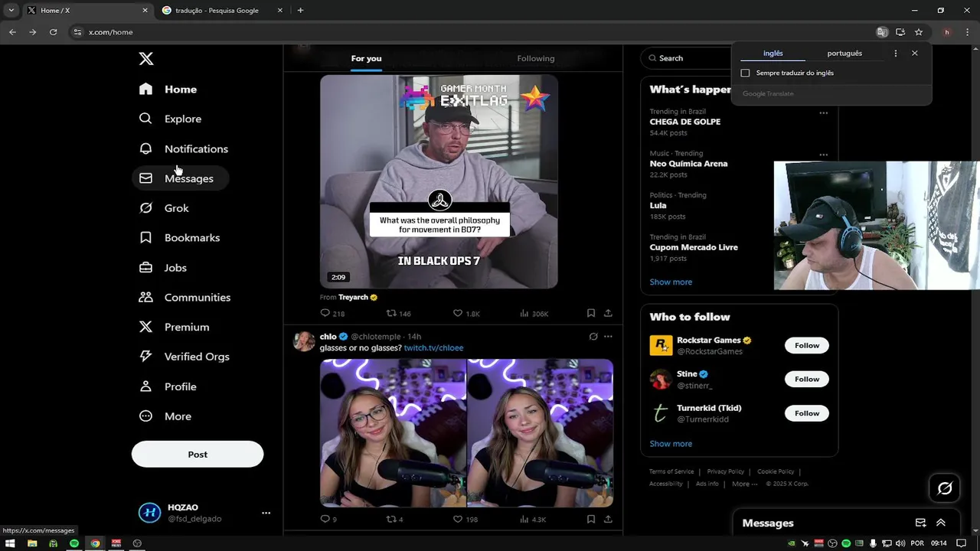Viewport: 980px width, 551px height.
Task: Switch to the tradução Pesquisa Google tab
Action: [222, 11]
